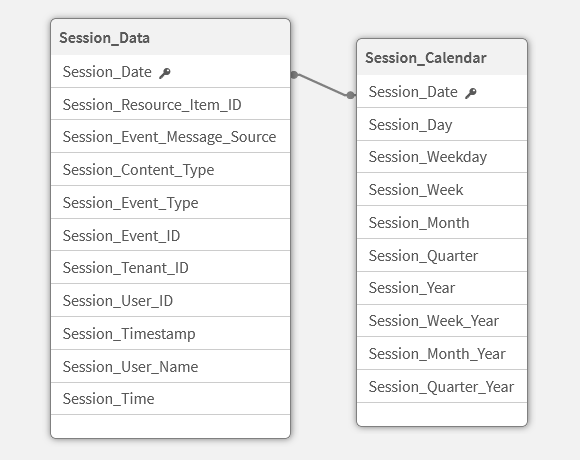Screen dimensions: 580x460
Task: Select the Session_Weekday calendar field
Action: click(442, 157)
